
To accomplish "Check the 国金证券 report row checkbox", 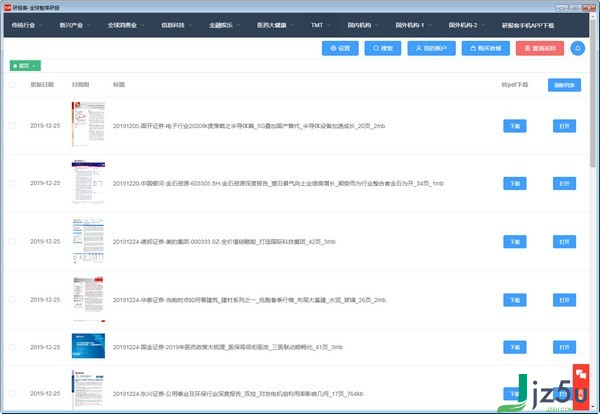I will pos(12,347).
